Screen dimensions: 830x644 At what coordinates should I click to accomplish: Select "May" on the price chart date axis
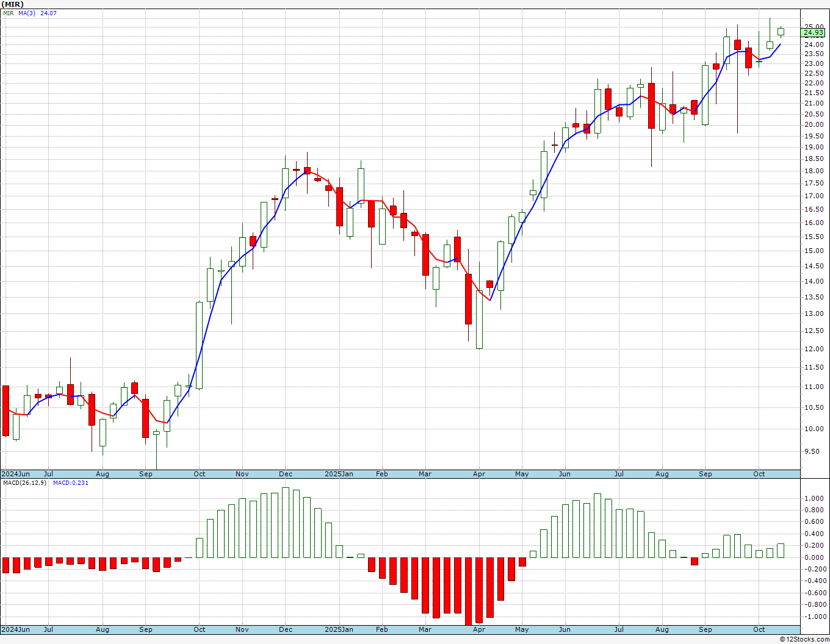pyautogui.click(x=522, y=474)
